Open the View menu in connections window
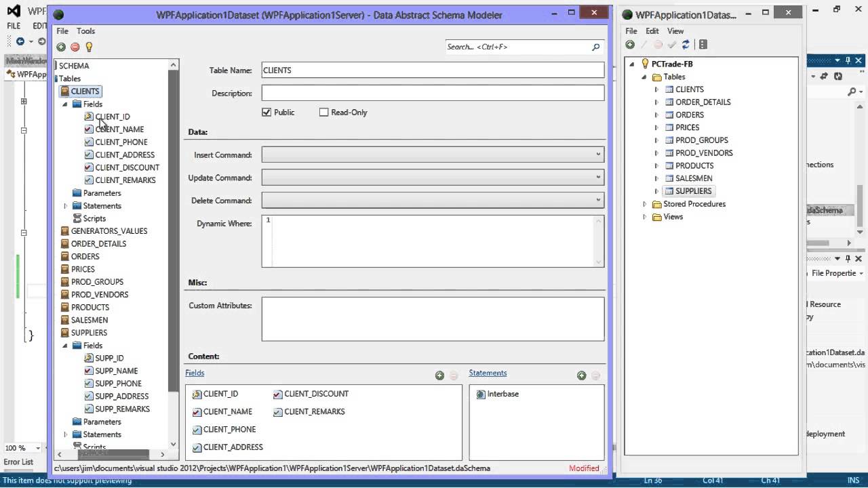This screenshot has width=868, height=488. tap(675, 31)
